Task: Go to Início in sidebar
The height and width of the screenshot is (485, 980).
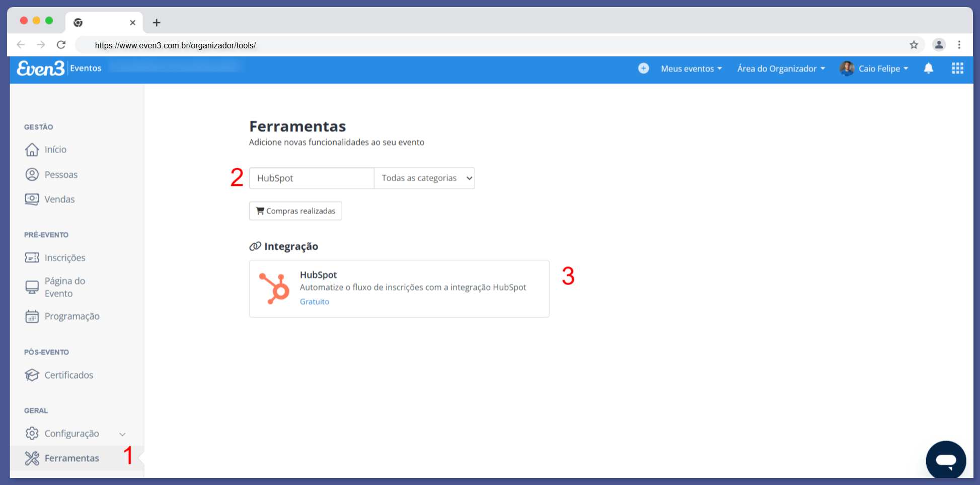Action: click(55, 150)
